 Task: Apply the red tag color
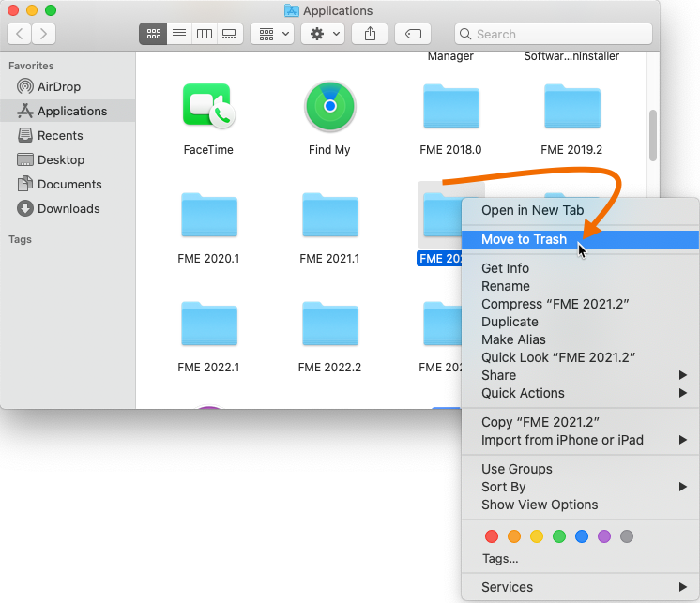click(492, 536)
